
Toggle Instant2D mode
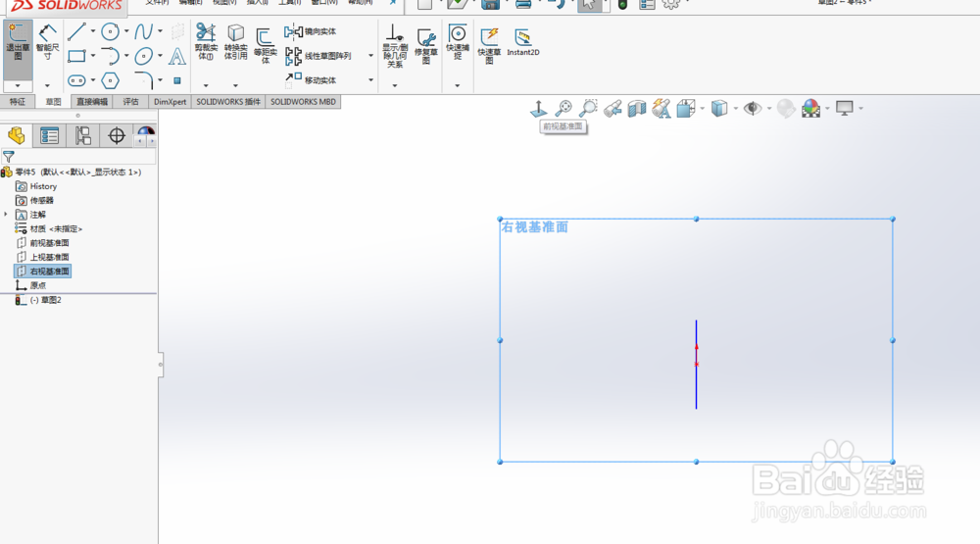coord(523,42)
